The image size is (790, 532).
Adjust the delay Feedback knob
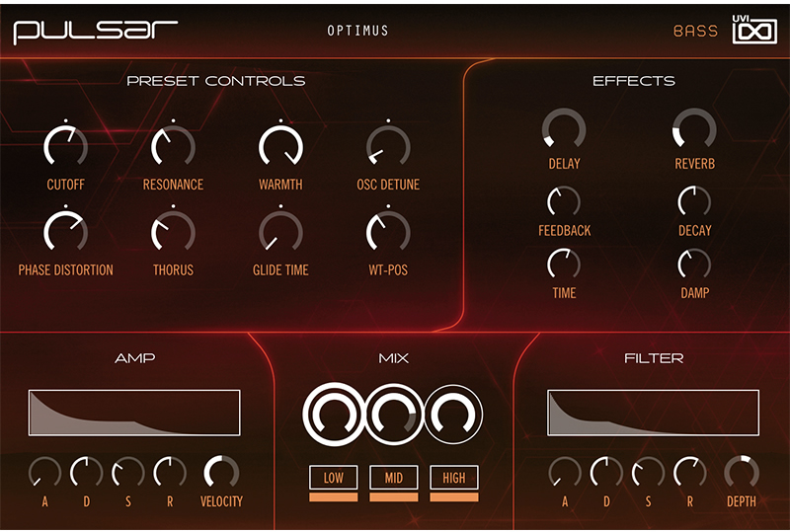[564, 201]
